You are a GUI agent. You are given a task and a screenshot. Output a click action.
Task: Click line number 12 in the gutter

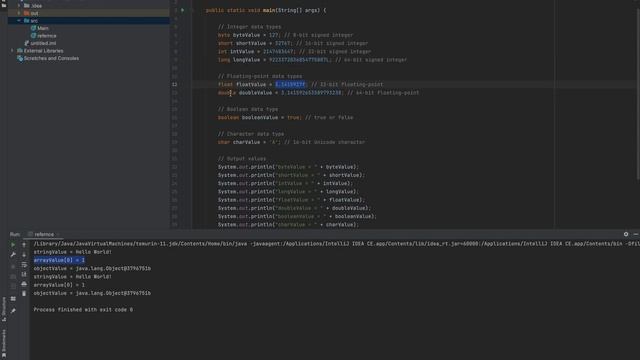[x=174, y=84]
